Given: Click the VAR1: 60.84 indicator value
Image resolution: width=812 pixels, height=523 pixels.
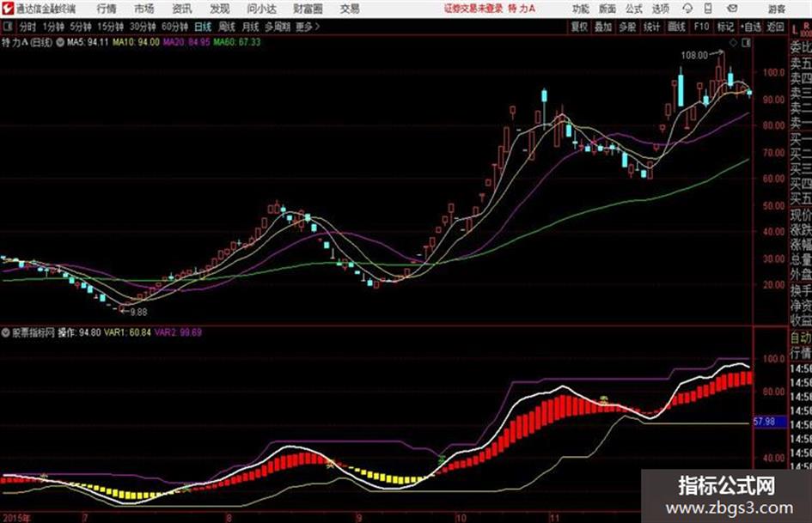Looking at the screenshot, I should 127,332.
